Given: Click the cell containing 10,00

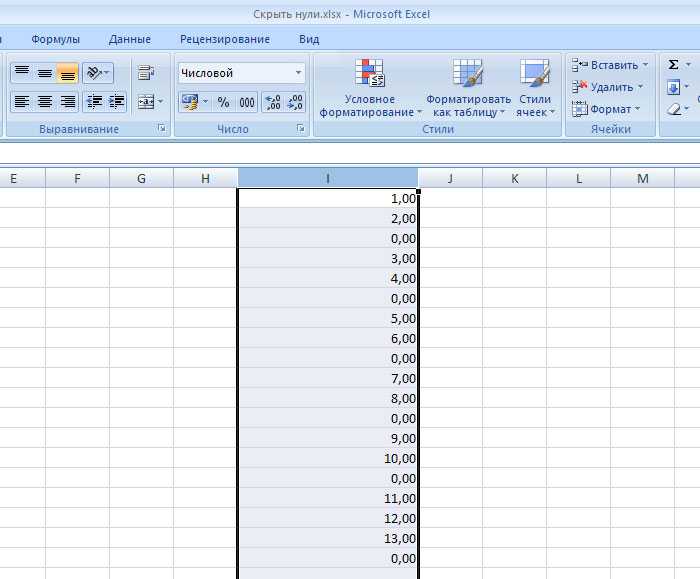Looking at the screenshot, I should pyautogui.click(x=328, y=458).
